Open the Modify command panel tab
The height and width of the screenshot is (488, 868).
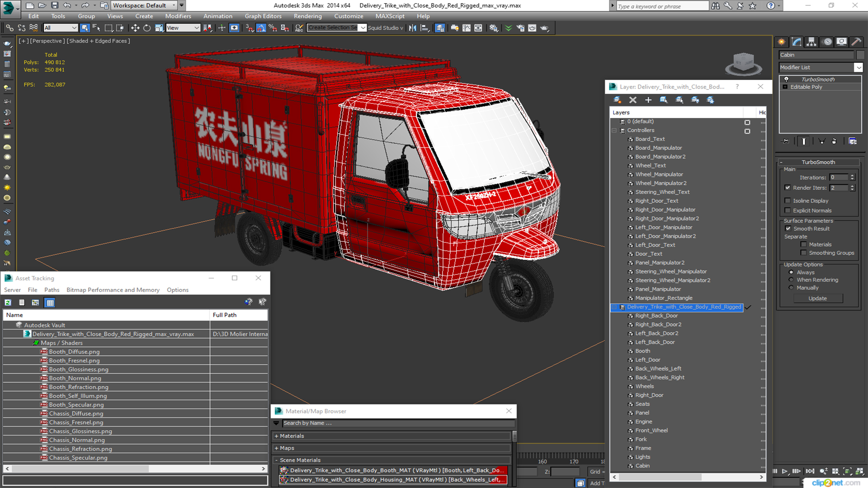pyautogui.click(x=797, y=42)
